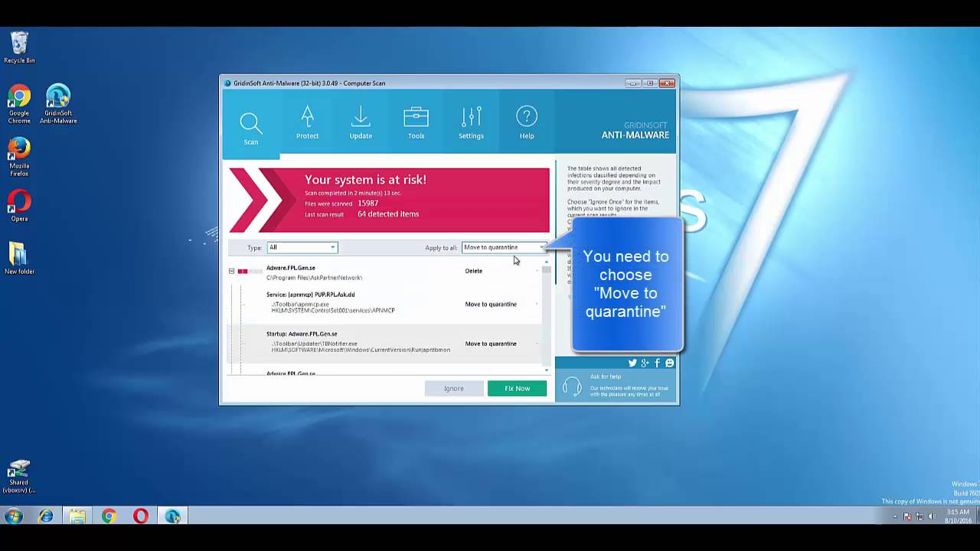This screenshot has height=551, width=980.
Task: Open the volume speaker tray icon
Action: (932, 517)
